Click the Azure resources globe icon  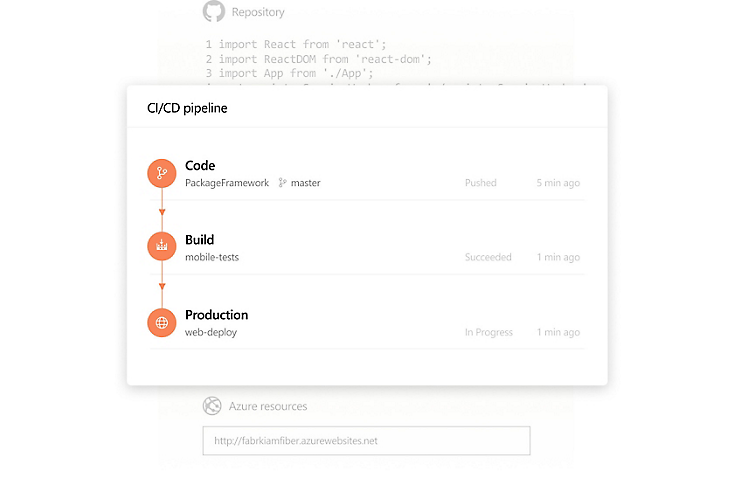[x=212, y=406]
